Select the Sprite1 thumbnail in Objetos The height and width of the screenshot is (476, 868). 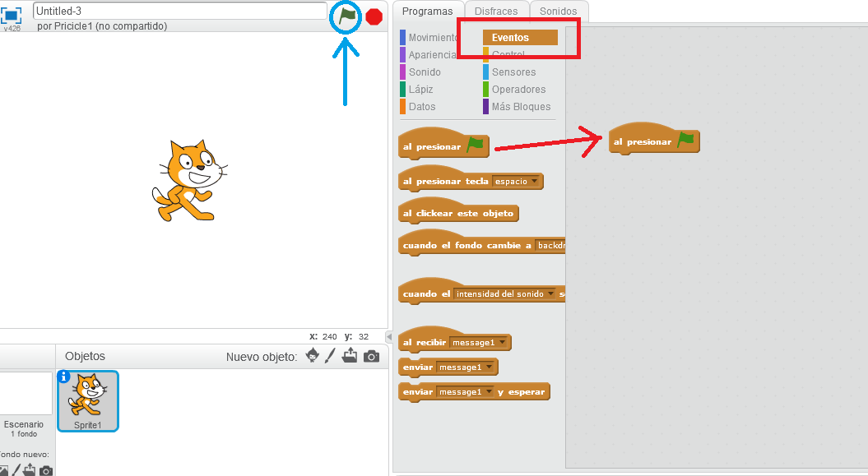[87, 401]
